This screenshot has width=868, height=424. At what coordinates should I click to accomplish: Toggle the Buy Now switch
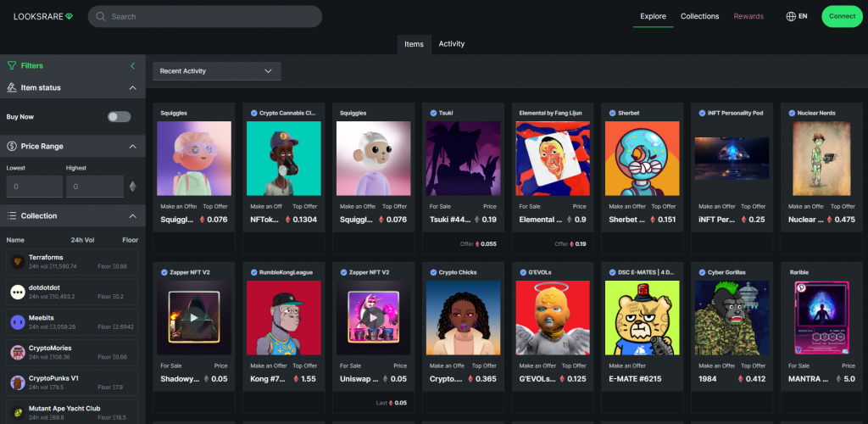point(119,117)
